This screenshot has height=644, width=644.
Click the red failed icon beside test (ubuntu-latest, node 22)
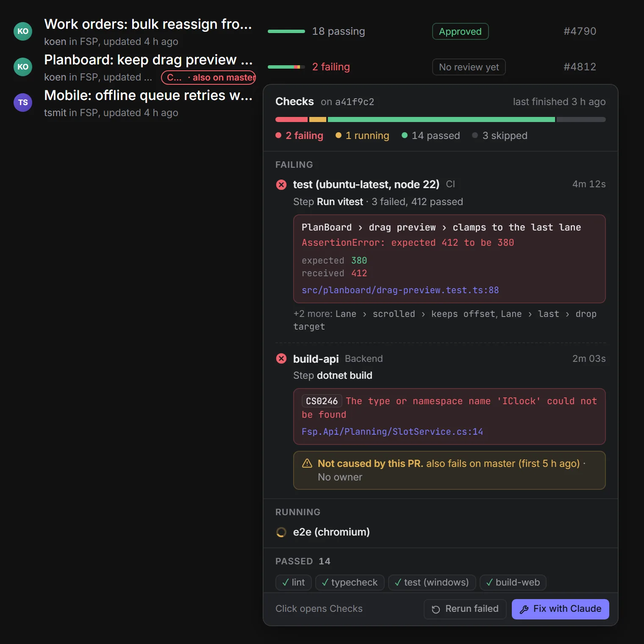[281, 185]
